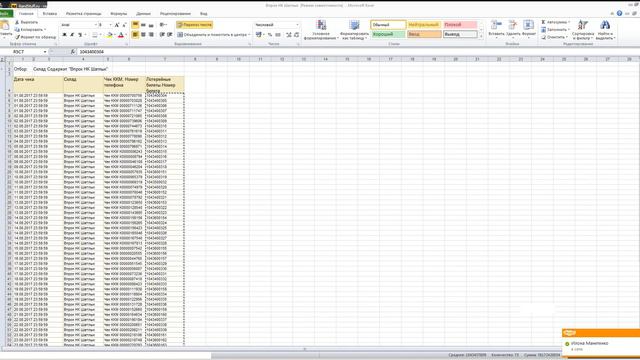Open the font name combo box

[x=79, y=25]
